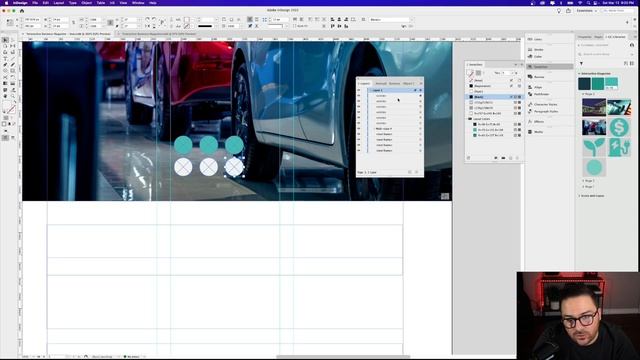This screenshot has height=360, width=640.
Task: Open the Align panel from dock
Action: (x=536, y=87)
